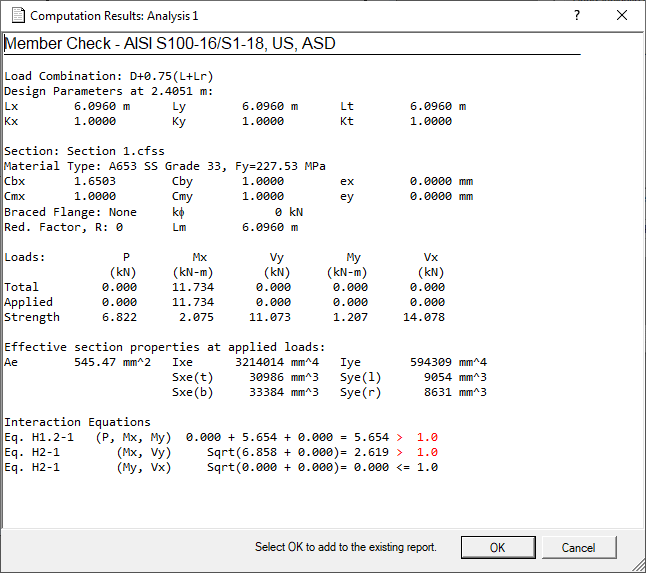Click the Design Parameters at 2.4051 m line
Image resolution: width=646 pixels, height=573 pixels.
coord(108,91)
